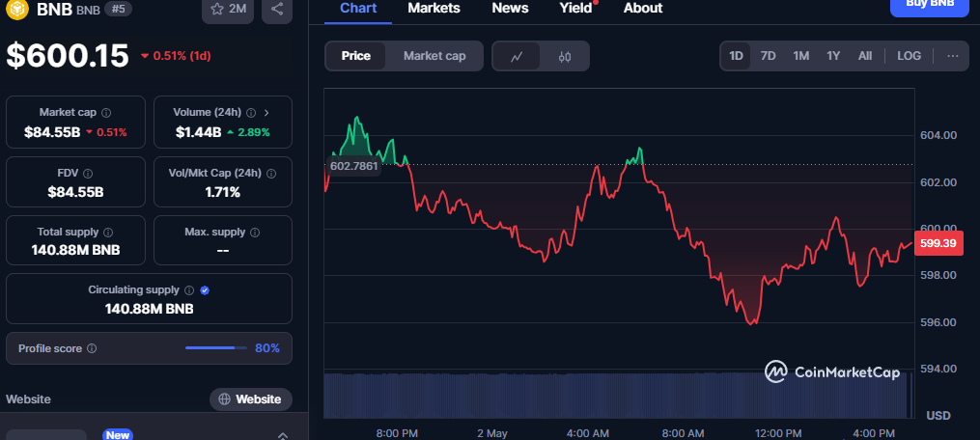This screenshot has width=980, height=440.
Task: Click the FDV $84.55B value
Action: tap(75, 193)
